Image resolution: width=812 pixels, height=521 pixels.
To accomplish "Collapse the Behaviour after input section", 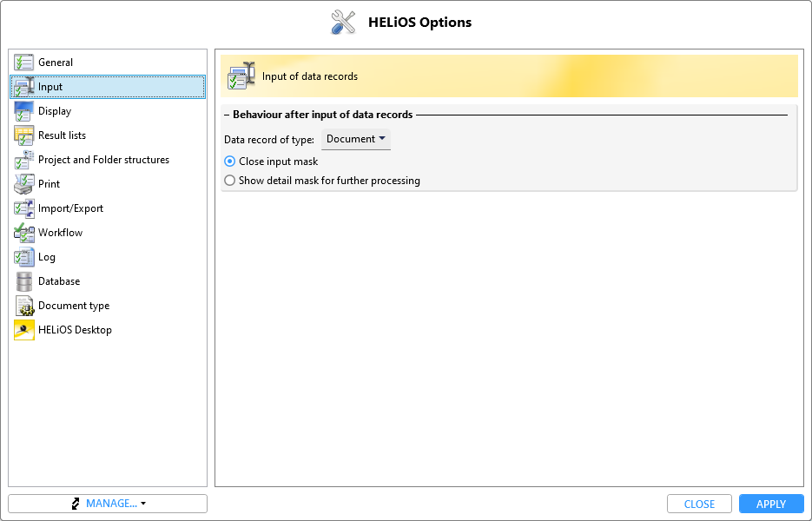I will [227, 115].
